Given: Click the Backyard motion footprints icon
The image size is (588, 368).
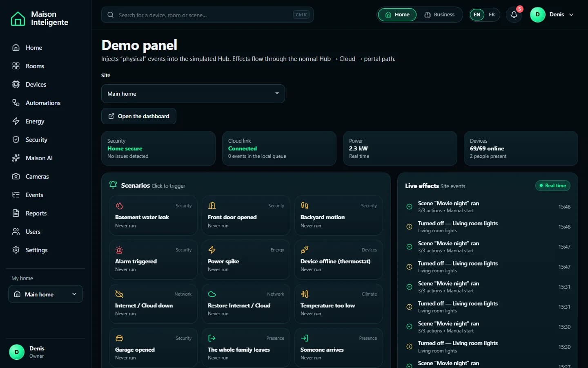Looking at the screenshot, I should point(305,206).
